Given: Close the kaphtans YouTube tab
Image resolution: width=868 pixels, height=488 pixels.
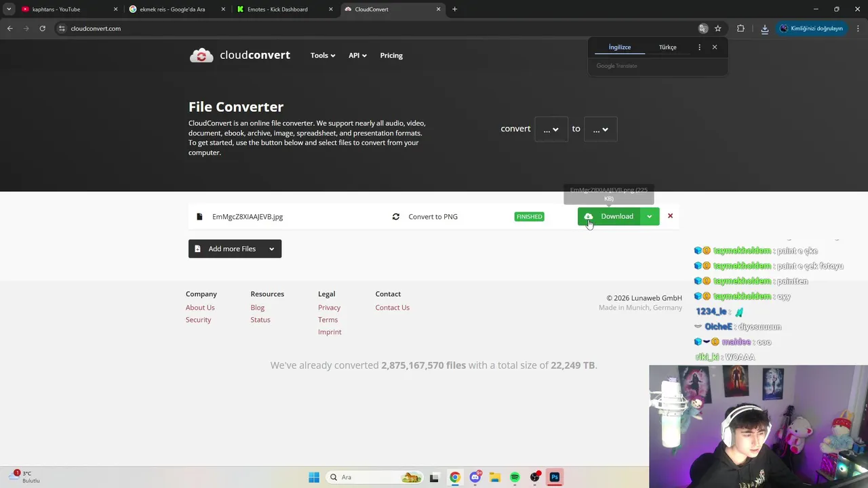Looking at the screenshot, I should pyautogui.click(x=116, y=9).
